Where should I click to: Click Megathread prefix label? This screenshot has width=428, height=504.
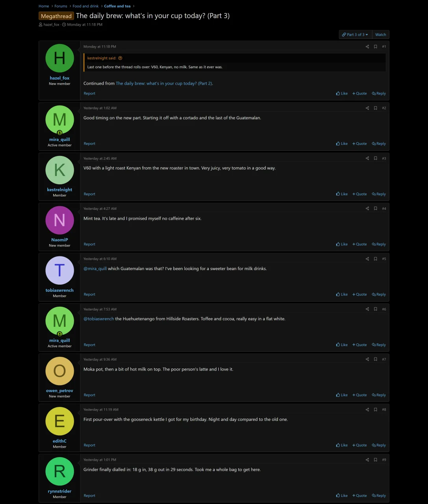pyautogui.click(x=56, y=16)
